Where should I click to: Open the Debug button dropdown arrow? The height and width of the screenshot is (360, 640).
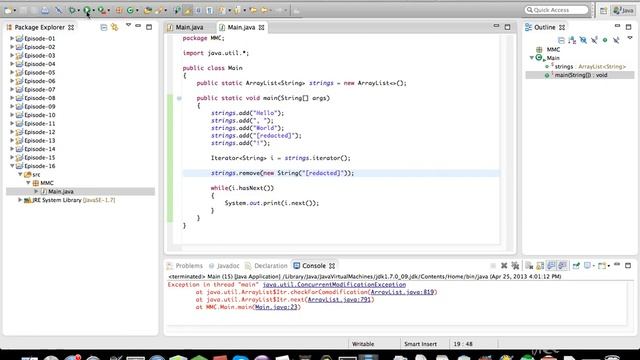point(78,11)
